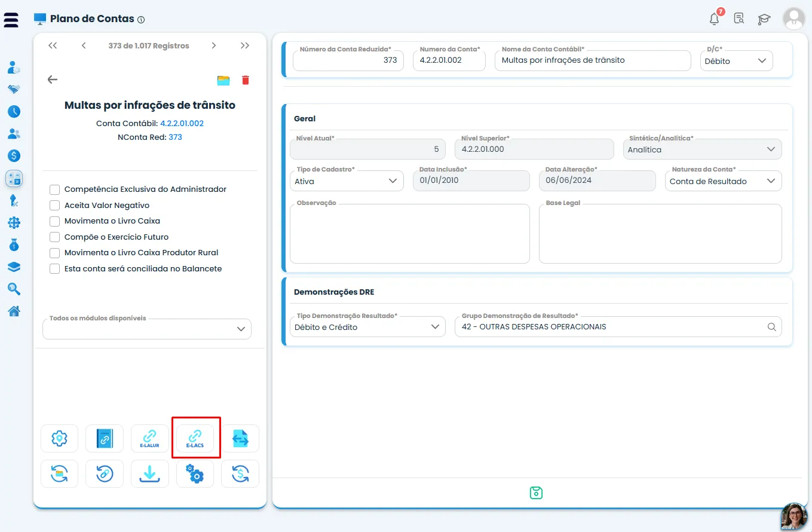Save the record with the green disk icon
This screenshot has width=812, height=532.
tap(536, 493)
